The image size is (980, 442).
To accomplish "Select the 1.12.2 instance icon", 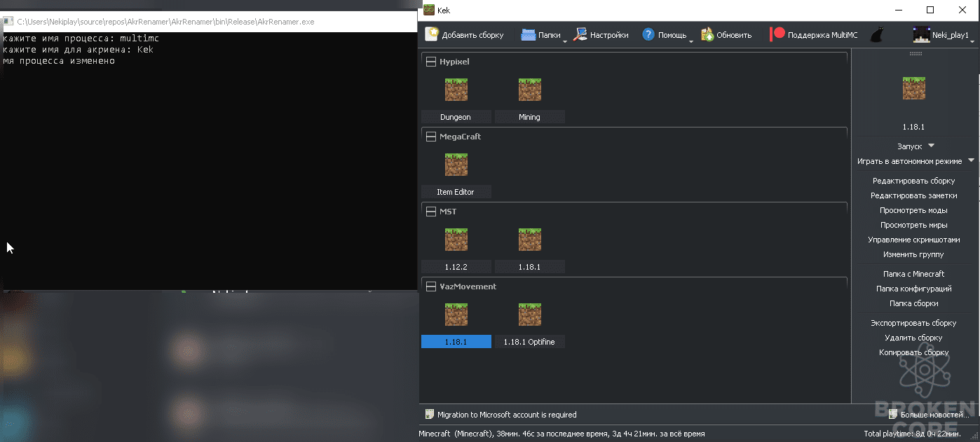I will point(456,240).
